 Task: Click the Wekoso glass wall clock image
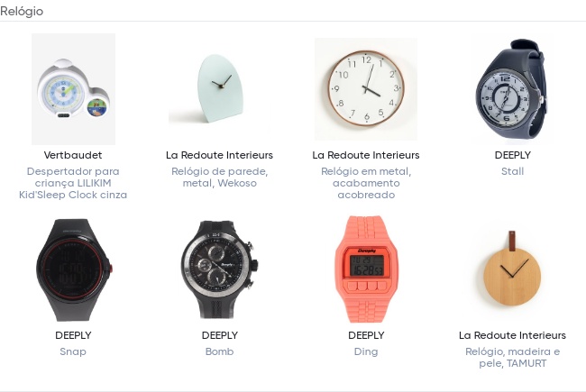pos(220,89)
